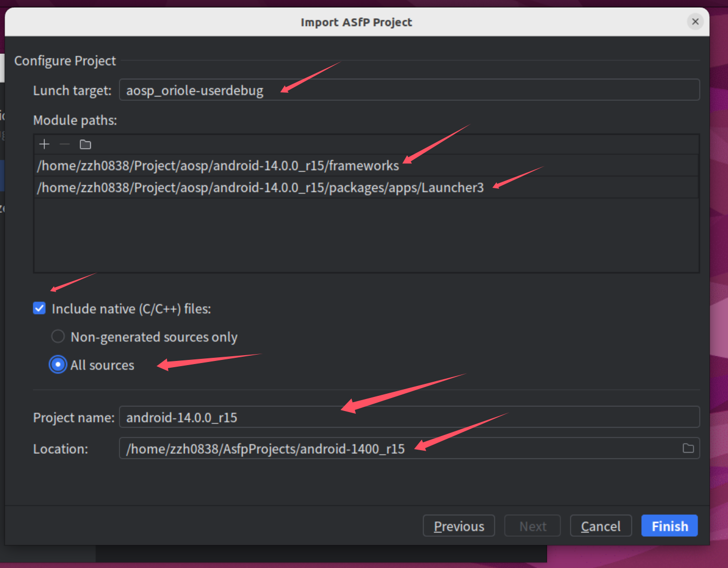728x568 pixels.
Task: Select Non-generated sources only option
Action: [x=58, y=337]
